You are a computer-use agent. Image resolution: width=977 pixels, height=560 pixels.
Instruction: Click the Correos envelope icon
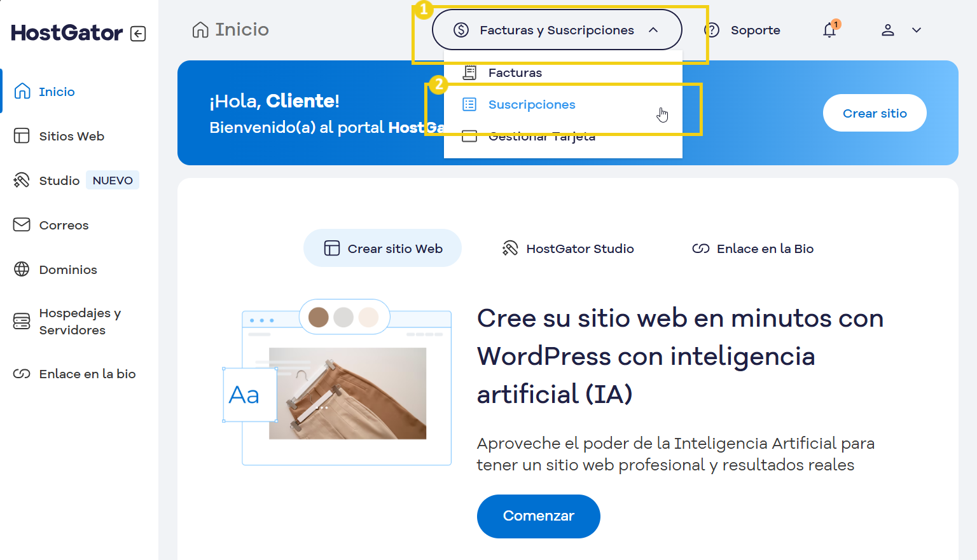tap(22, 224)
